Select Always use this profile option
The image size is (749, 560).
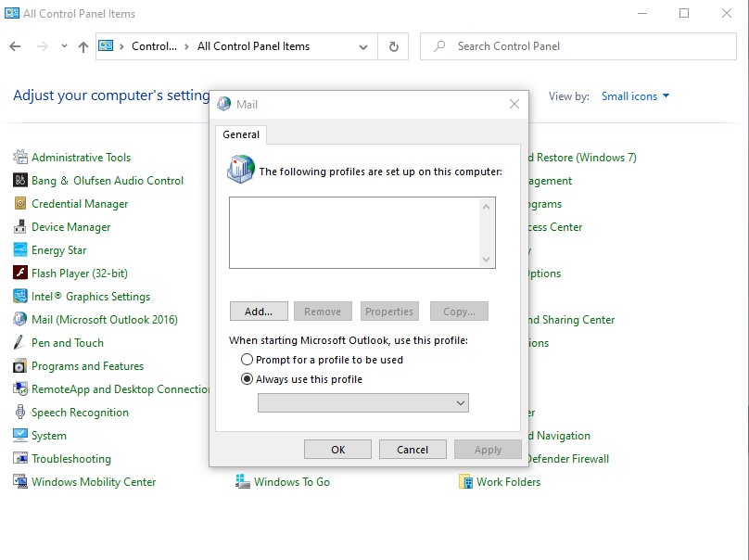(247, 379)
